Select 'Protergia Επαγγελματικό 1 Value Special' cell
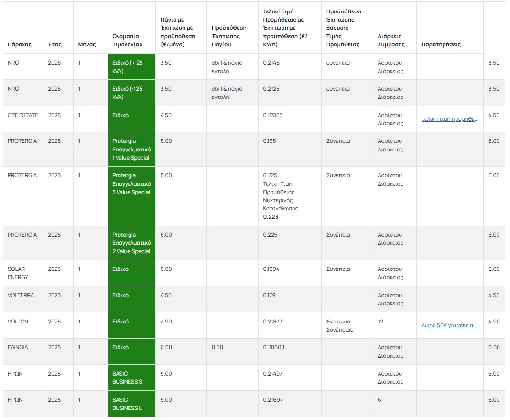 132,150
